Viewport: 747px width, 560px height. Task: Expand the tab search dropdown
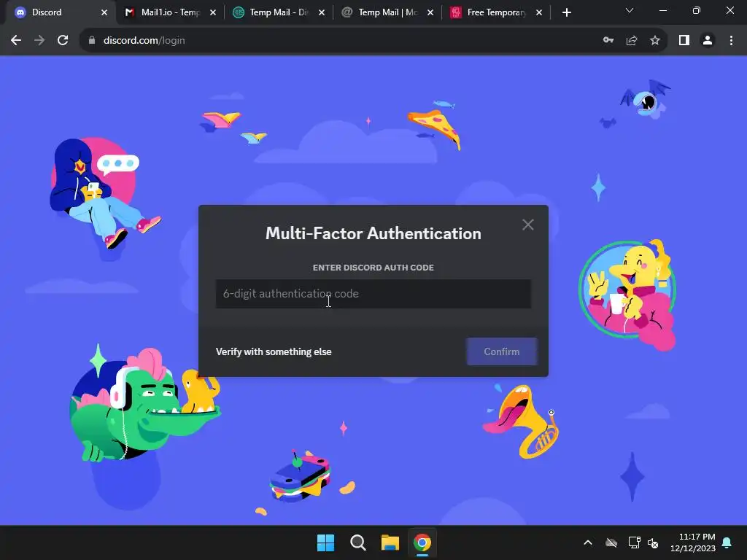tap(630, 10)
